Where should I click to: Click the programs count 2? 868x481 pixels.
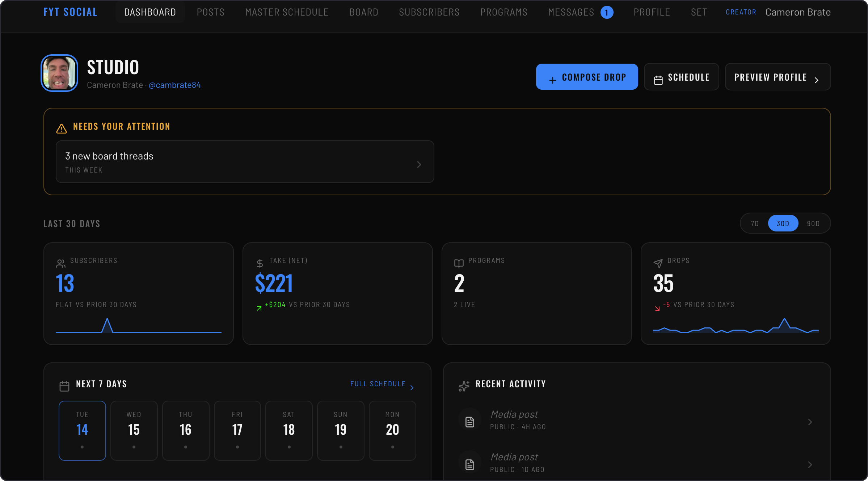459,283
